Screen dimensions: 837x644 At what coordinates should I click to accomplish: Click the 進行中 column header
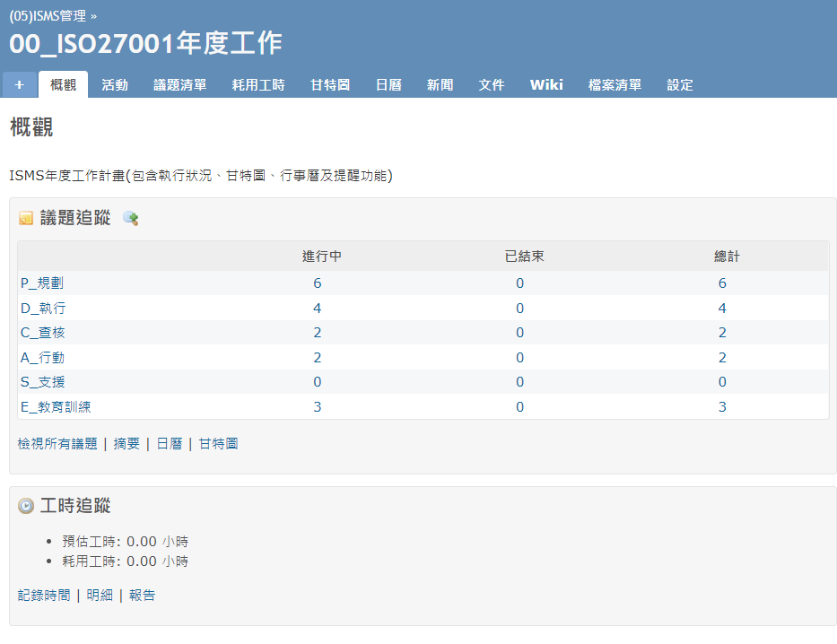tap(322, 257)
